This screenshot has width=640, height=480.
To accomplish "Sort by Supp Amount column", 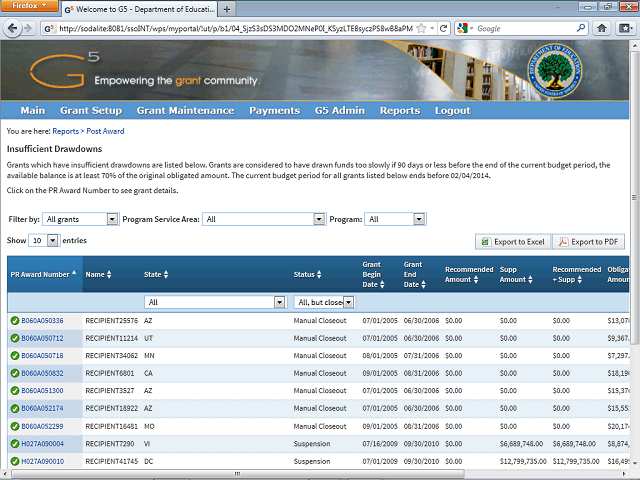I will pyautogui.click(x=530, y=280).
